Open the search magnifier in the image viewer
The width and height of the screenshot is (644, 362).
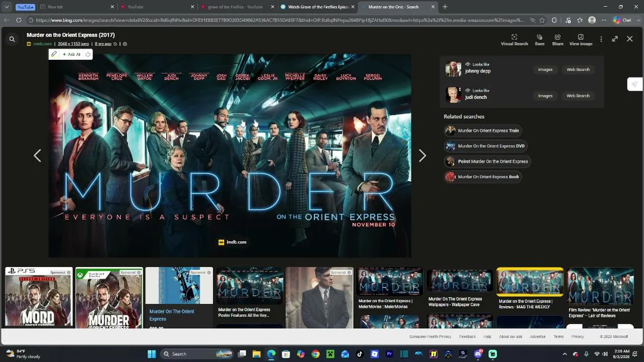tap(12, 39)
